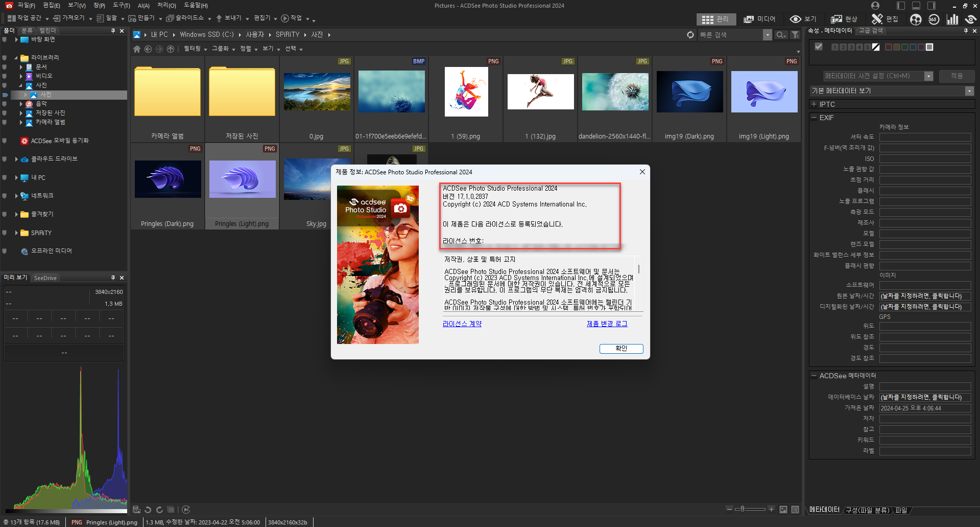Clear rating with the slash box
This screenshot has height=527, width=980.
click(876, 47)
